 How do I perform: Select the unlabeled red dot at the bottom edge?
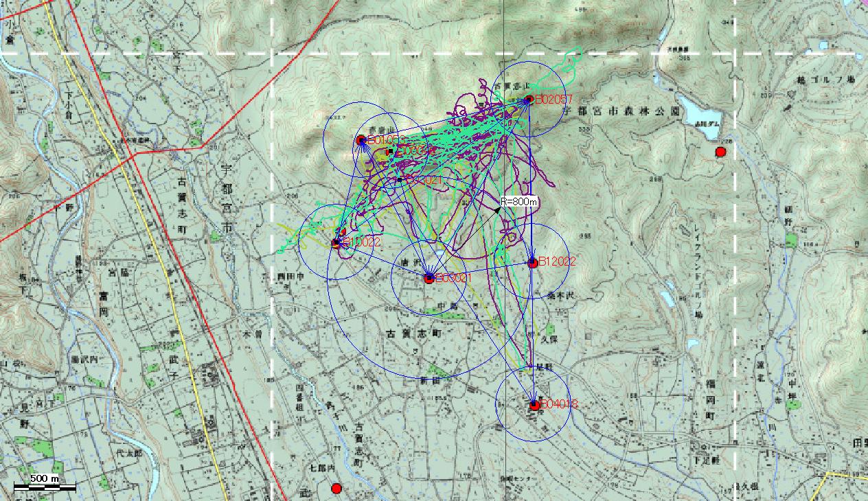point(336,489)
